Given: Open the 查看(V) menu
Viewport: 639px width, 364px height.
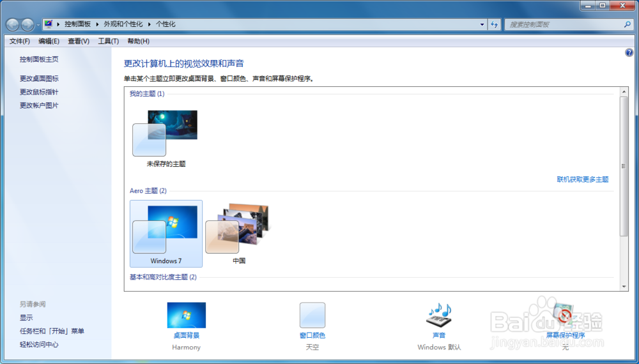Looking at the screenshot, I should [79, 41].
